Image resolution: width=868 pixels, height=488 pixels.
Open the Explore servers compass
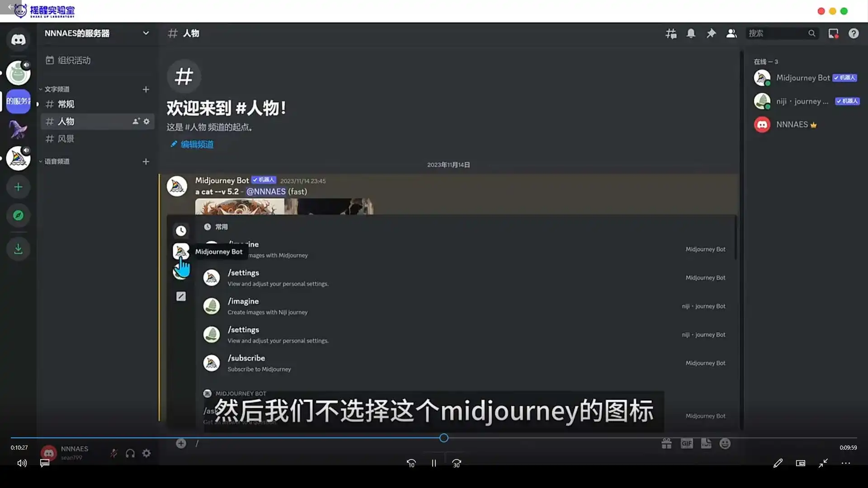tap(18, 216)
